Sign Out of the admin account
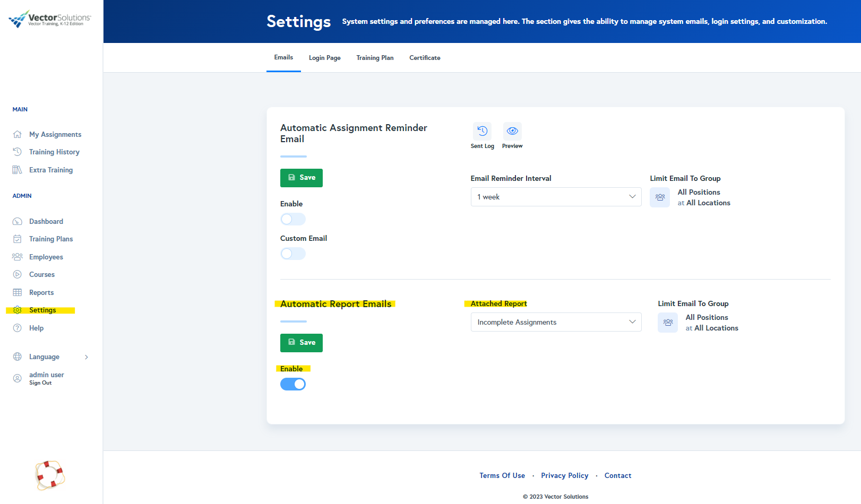 (x=40, y=383)
